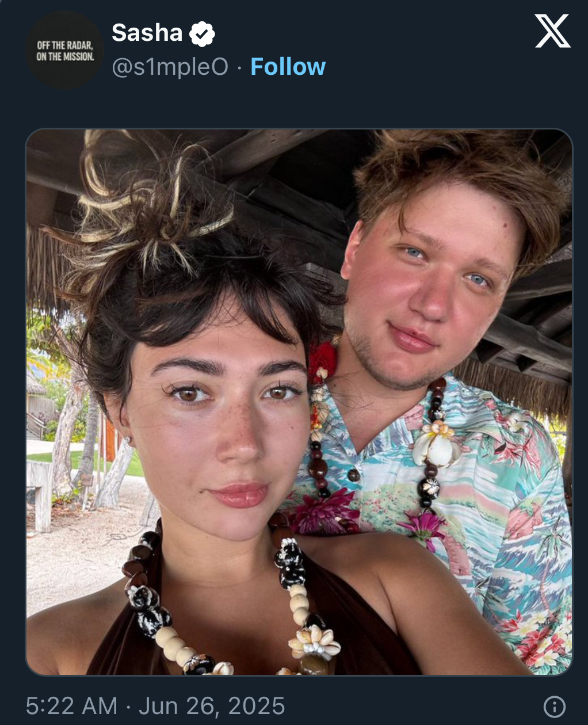Click the Follow link
The width and height of the screenshot is (588, 725).
[288, 67]
